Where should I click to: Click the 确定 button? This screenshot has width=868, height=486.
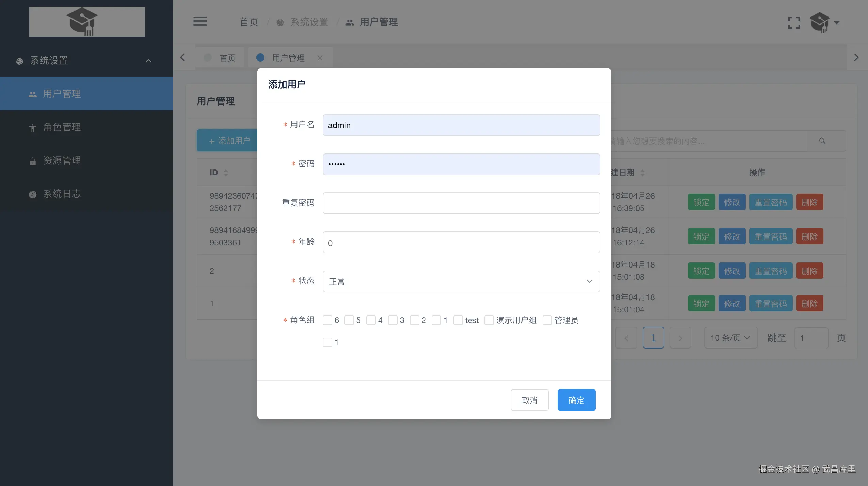576,400
